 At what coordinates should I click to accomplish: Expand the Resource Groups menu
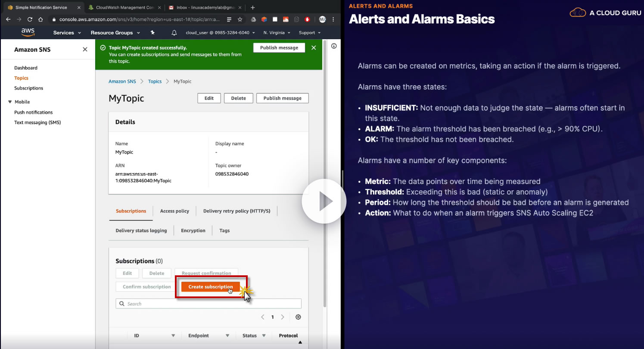click(x=115, y=33)
